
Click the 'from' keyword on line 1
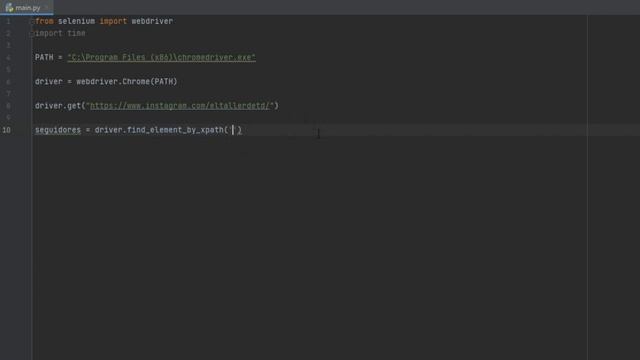(x=44, y=21)
